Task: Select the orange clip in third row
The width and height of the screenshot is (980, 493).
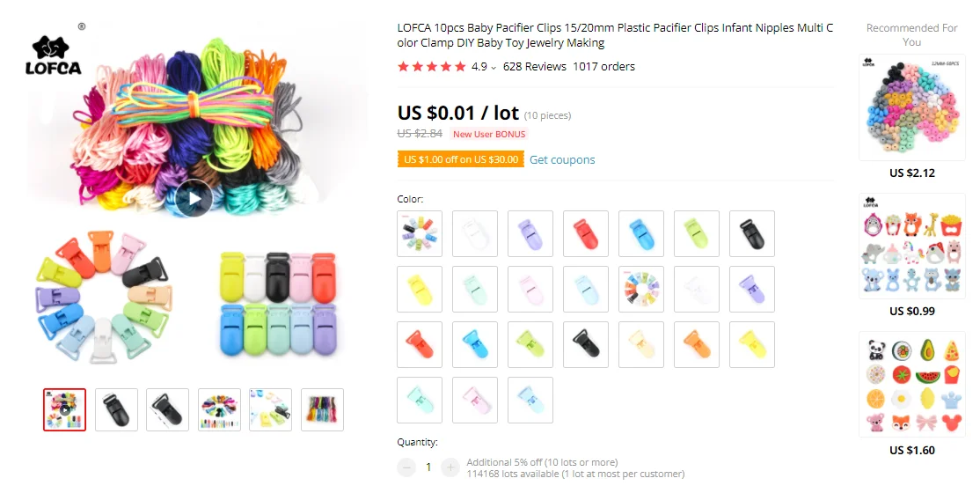Action: (x=696, y=344)
